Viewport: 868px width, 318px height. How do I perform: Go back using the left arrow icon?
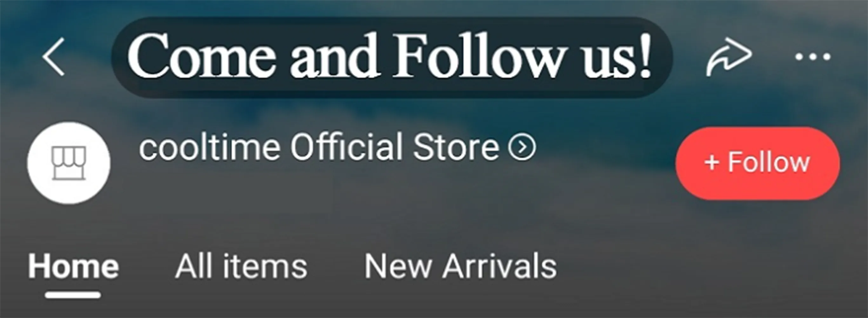tap(53, 56)
